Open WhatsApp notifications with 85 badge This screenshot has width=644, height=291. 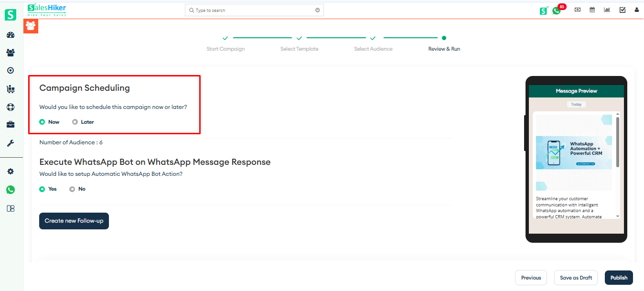(557, 10)
